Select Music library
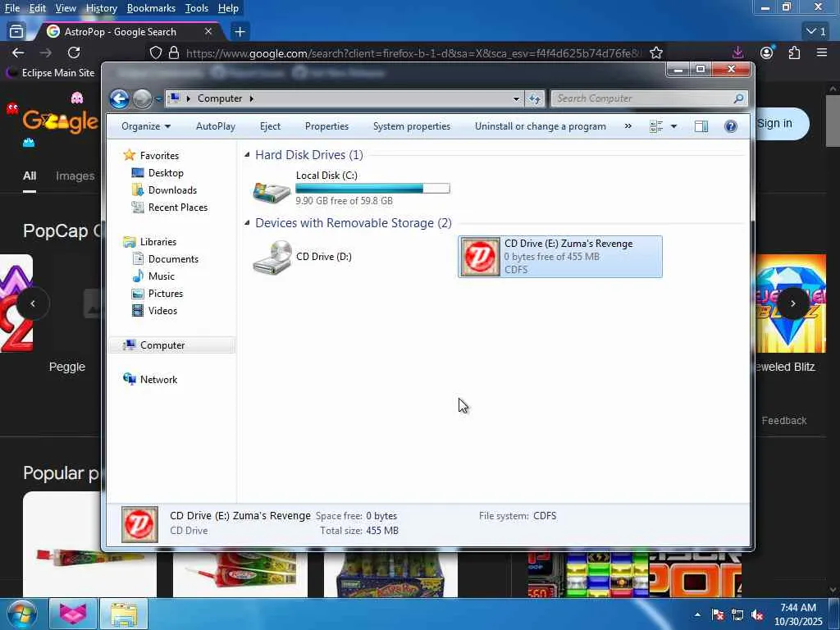Viewport: 840px width, 630px height. point(161,276)
